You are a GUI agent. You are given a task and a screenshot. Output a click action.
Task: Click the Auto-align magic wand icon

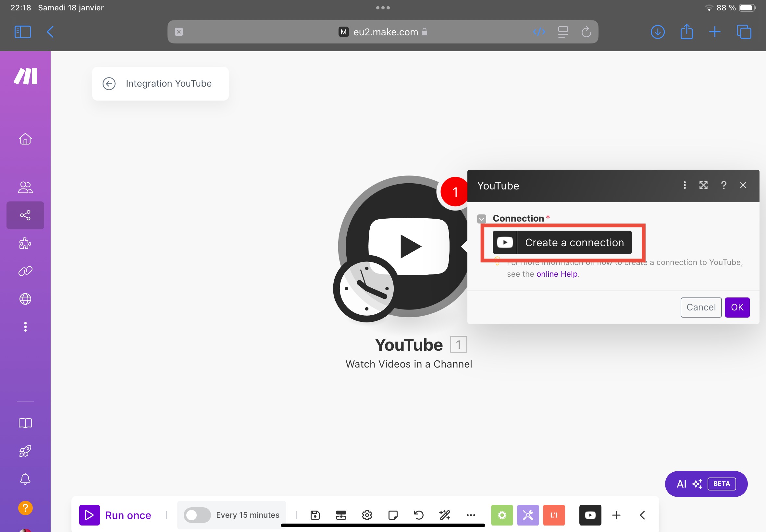coord(445,515)
